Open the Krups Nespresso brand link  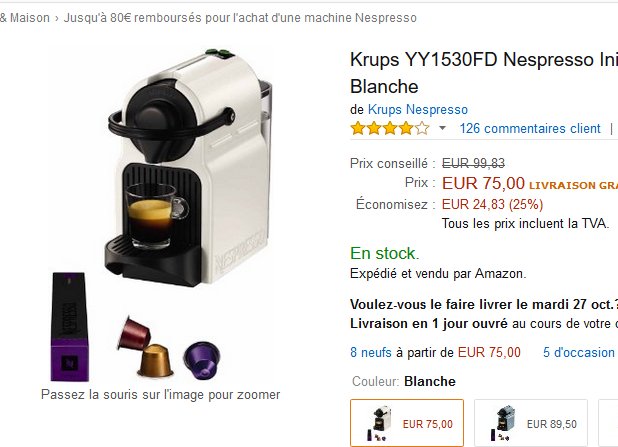click(418, 109)
